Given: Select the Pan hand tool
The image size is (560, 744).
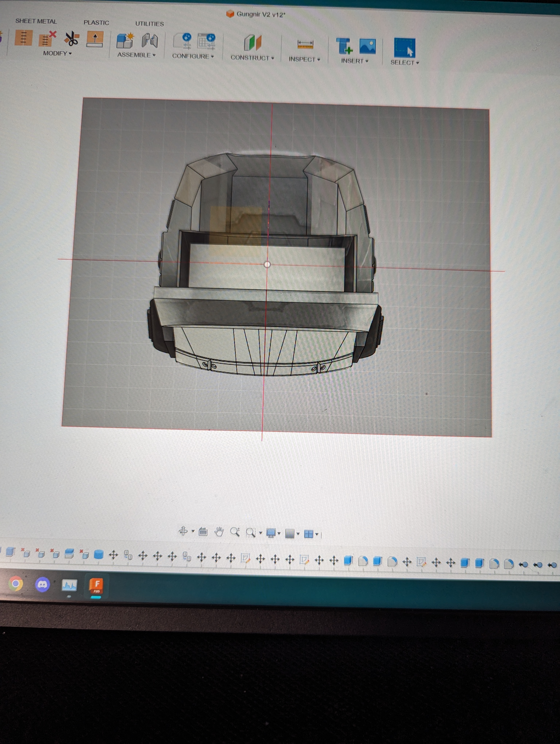Looking at the screenshot, I should pyautogui.click(x=219, y=532).
